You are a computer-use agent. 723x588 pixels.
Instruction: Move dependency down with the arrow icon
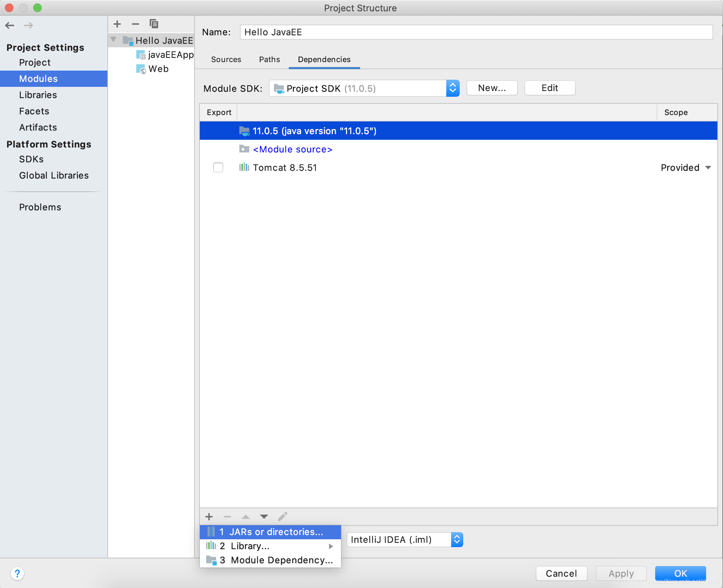[x=264, y=517]
